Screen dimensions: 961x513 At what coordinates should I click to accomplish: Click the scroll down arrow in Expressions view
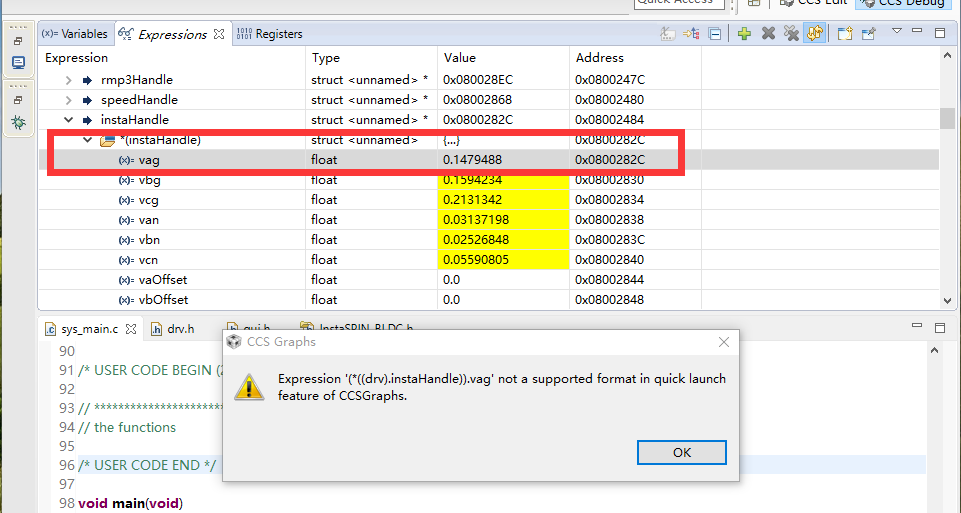(948, 301)
